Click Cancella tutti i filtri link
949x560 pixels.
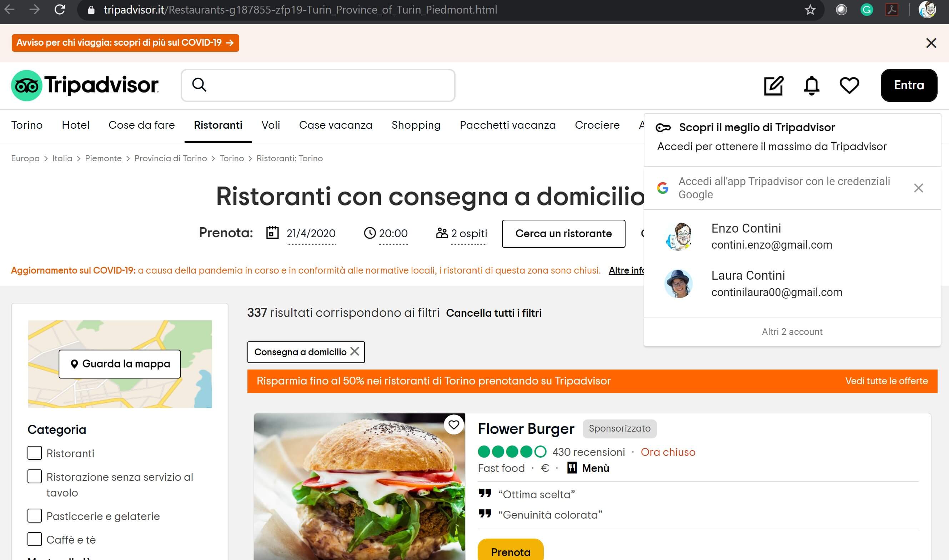coord(493,313)
